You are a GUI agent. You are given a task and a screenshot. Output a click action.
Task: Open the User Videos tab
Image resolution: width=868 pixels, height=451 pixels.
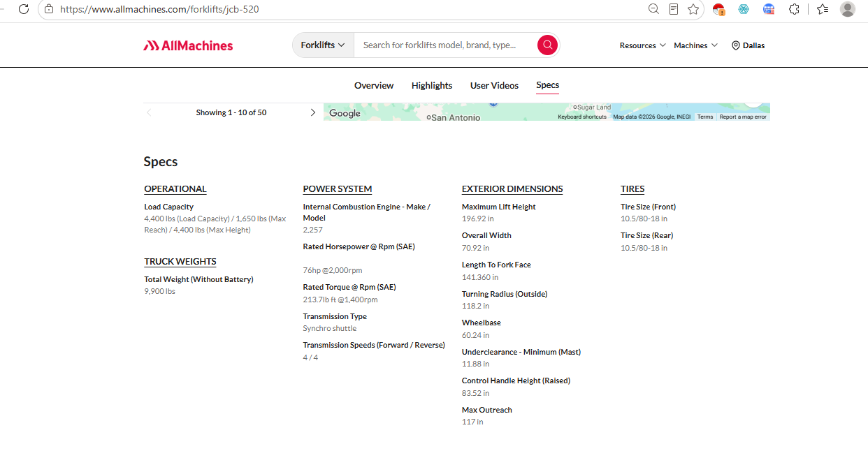click(x=494, y=85)
